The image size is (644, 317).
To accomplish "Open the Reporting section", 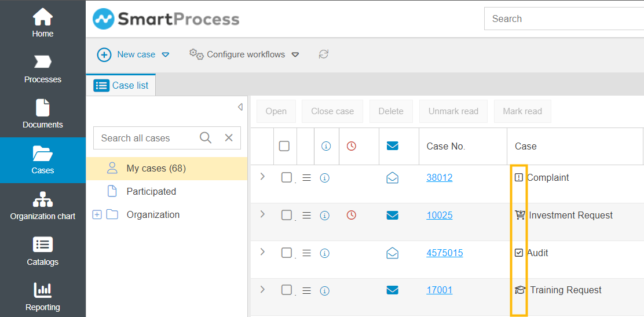I will click(43, 296).
